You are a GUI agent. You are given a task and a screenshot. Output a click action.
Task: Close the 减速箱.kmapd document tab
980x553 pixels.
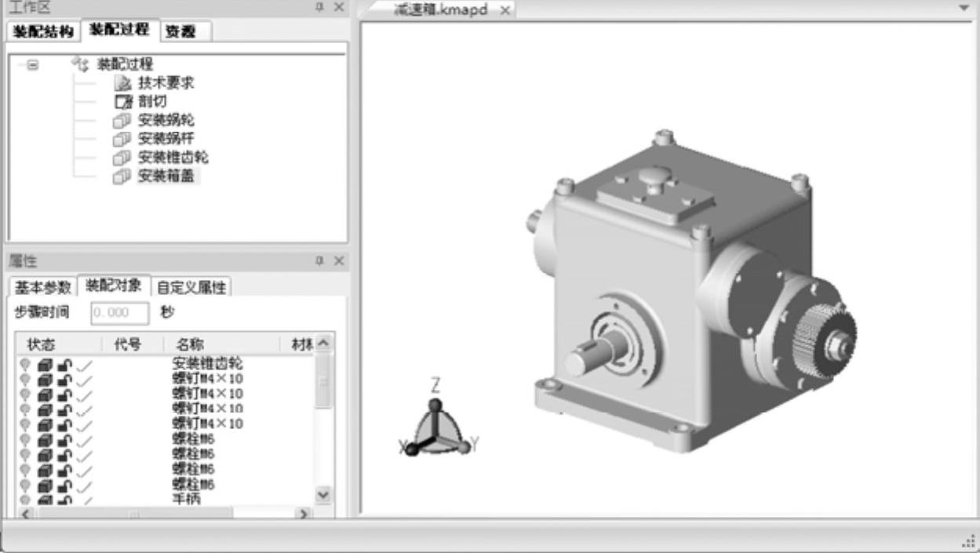coord(505,10)
